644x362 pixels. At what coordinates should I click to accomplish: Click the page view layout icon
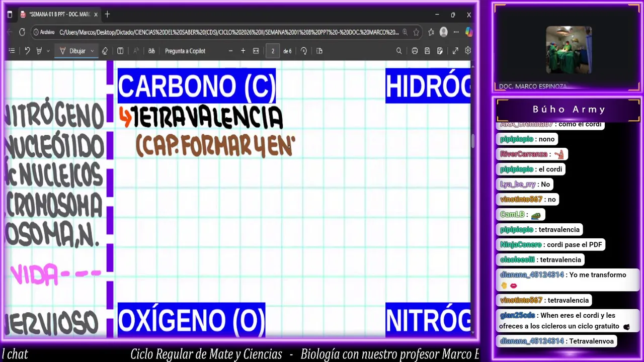(x=319, y=51)
